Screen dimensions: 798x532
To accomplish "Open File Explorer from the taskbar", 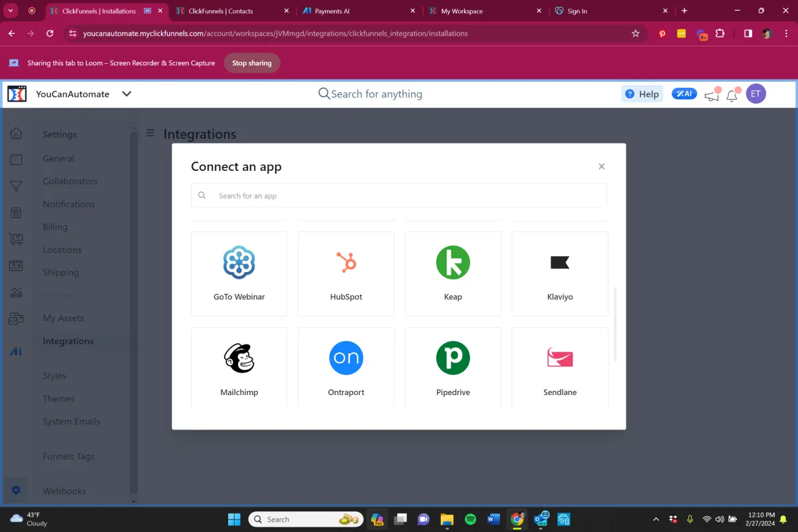I will coord(447,519).
